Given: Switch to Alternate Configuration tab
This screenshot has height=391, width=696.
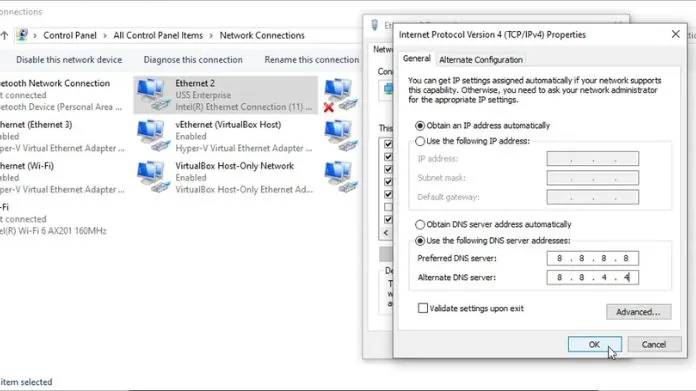Looking at the screenshot, I should 481,59.
